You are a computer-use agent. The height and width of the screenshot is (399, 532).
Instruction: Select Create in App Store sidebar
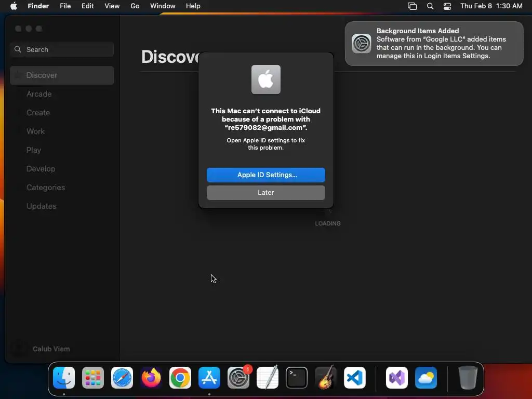coord(62,113)
